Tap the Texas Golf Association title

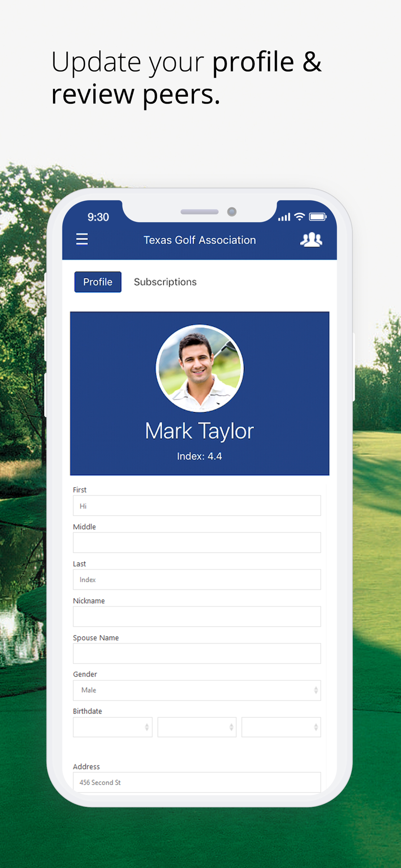200,240
